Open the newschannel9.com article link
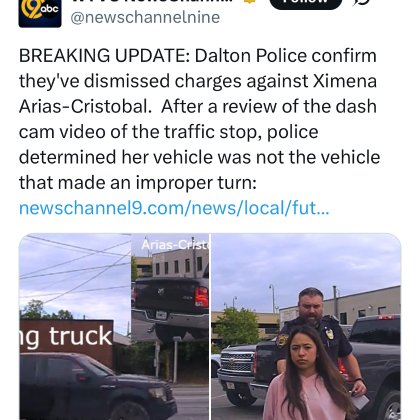This screenshot has width=420, height=420. (x=174, y=208)
